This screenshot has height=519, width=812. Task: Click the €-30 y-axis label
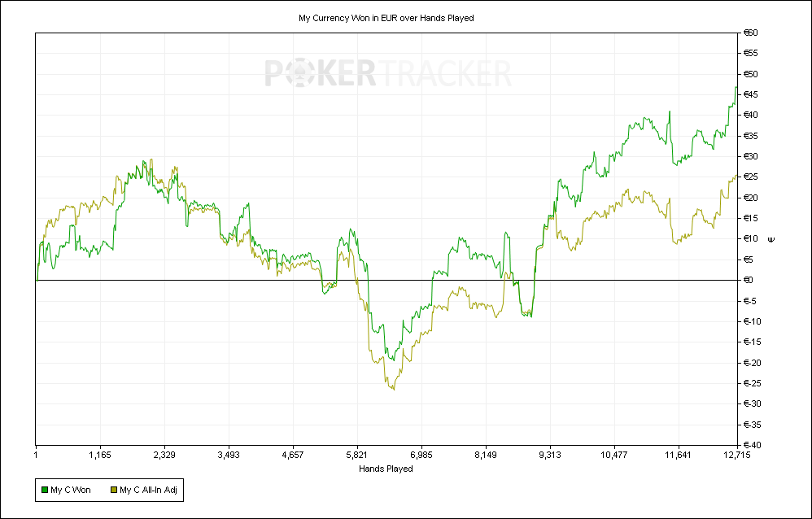752,404
